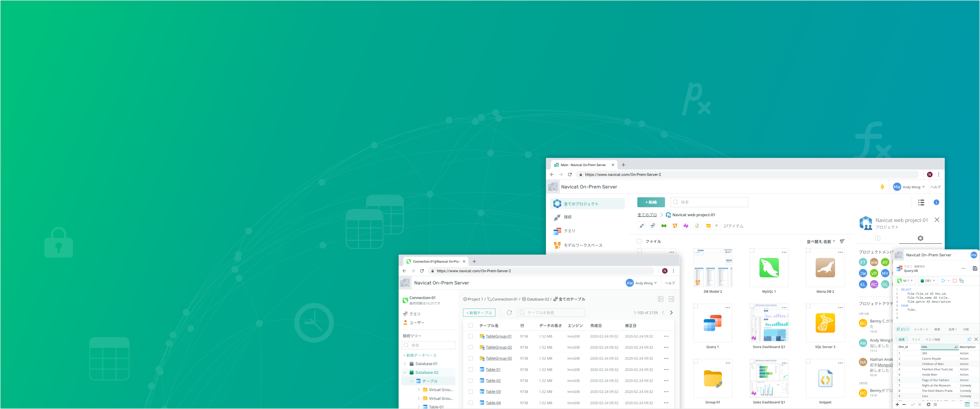Click the +新規テーブル button

pyautogui.click(x=479, y=312)
